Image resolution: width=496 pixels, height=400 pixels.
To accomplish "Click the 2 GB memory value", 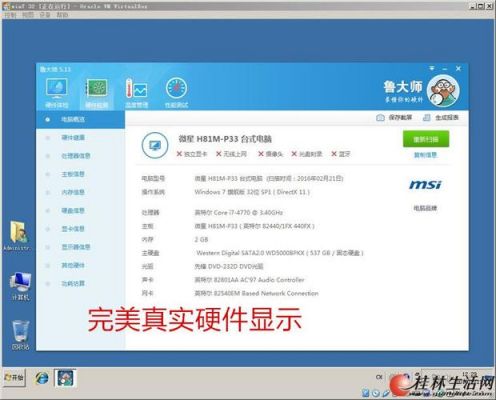I will pos(201,239).
